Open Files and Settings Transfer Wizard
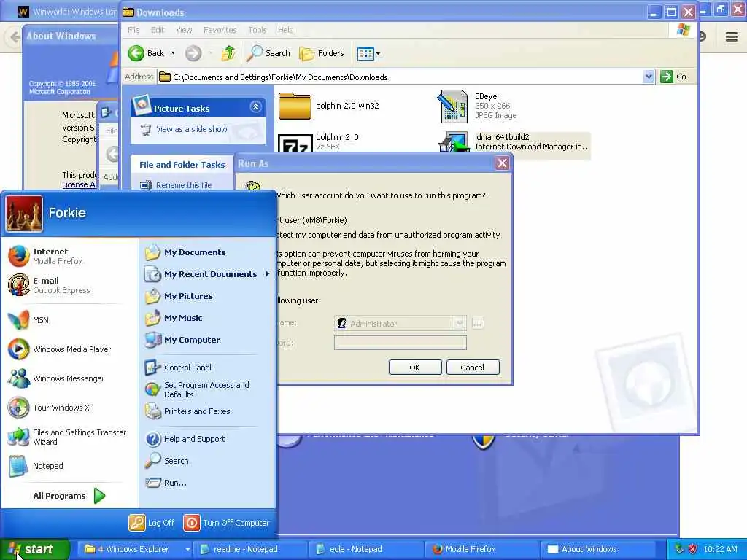Image resolution: width=747 pixels, height=560 pixels. coord(67,437)
